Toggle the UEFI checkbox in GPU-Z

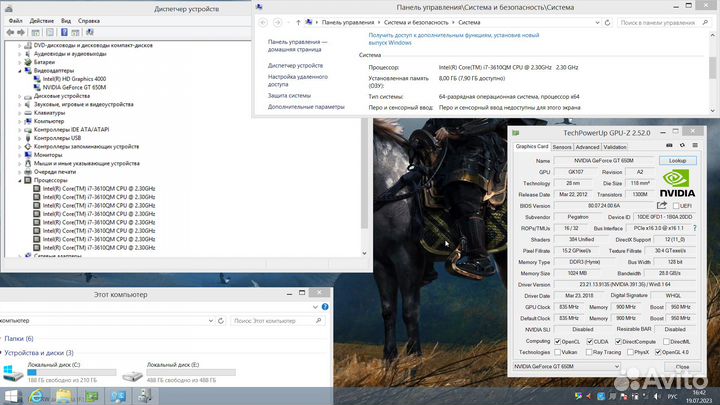tap(675, 206)
